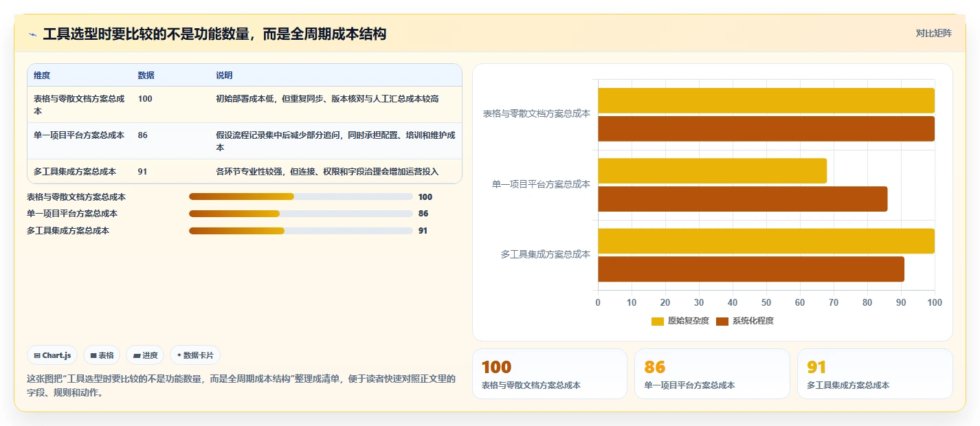This screenshot has width=980, height=426.
Task: Select the 数据卡片 chip
Action: click(195, 355)
